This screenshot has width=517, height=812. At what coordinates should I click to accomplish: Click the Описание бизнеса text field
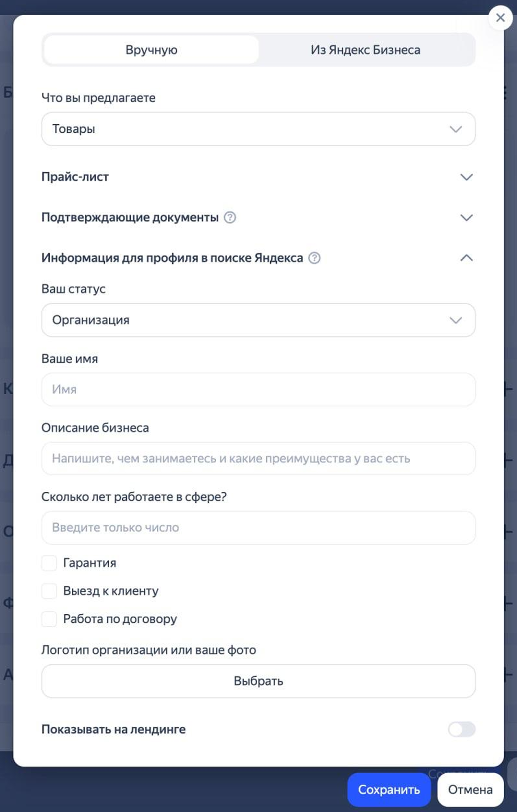point(258,459)
